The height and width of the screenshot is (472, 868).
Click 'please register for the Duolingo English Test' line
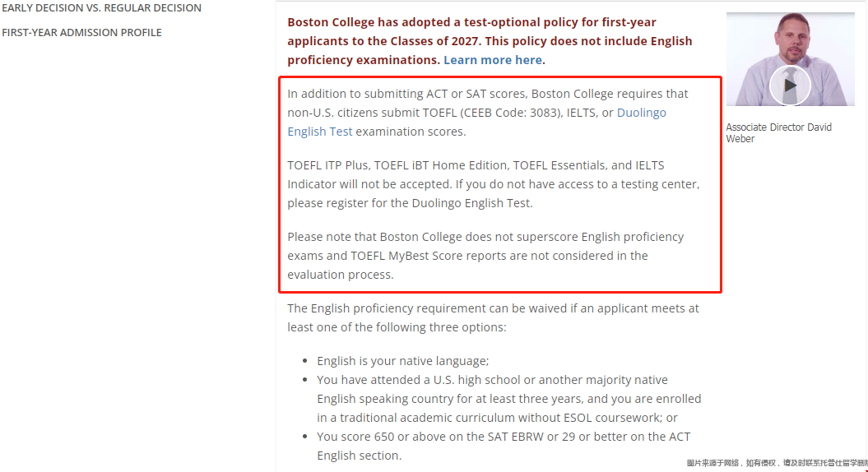[410, 203]
